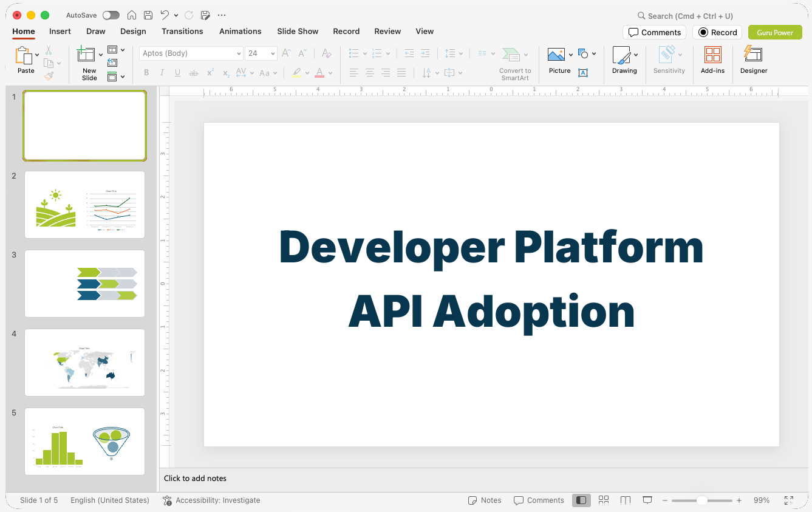Screen dimensions: 812x512
Task: Toggle Bold formatting
Action: tap(146, 73)
